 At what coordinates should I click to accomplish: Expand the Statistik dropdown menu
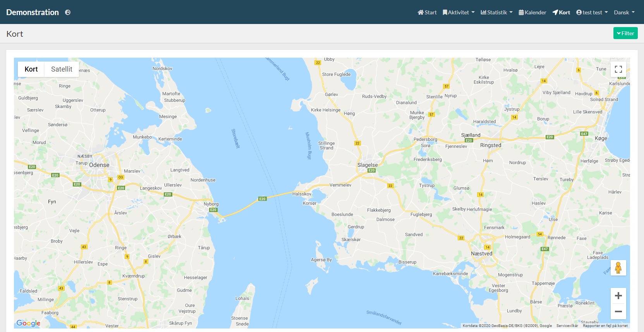click(496, 12)
